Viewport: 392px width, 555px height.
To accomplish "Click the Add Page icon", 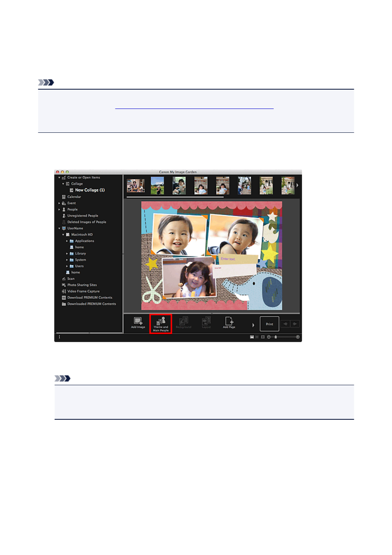I will 229,323.
